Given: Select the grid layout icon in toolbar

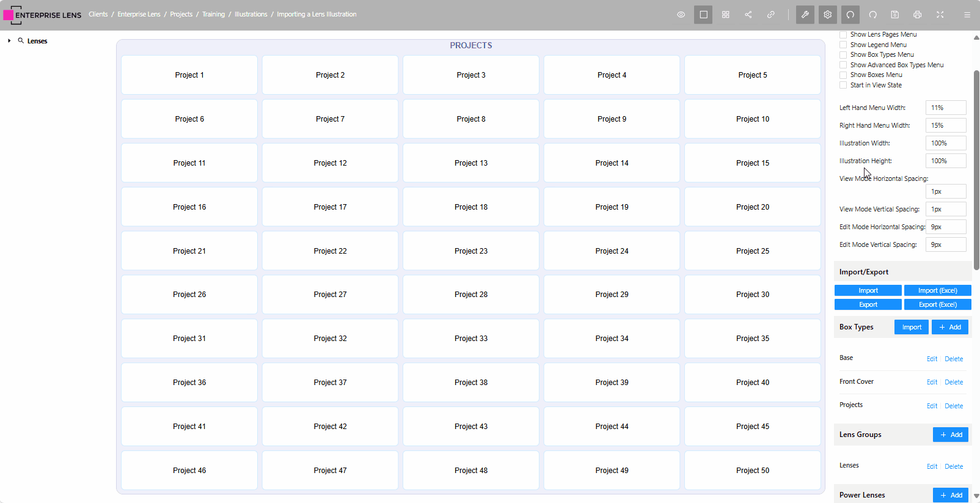Looking at the screenshot, I should coord(726,15).
